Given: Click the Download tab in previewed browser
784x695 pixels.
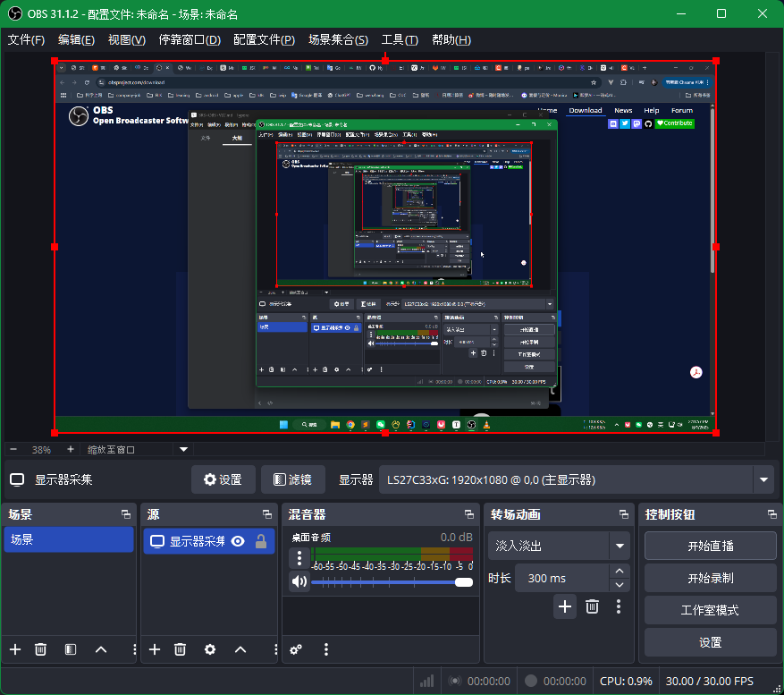Looking at the screenshot, I should (585, 111).
